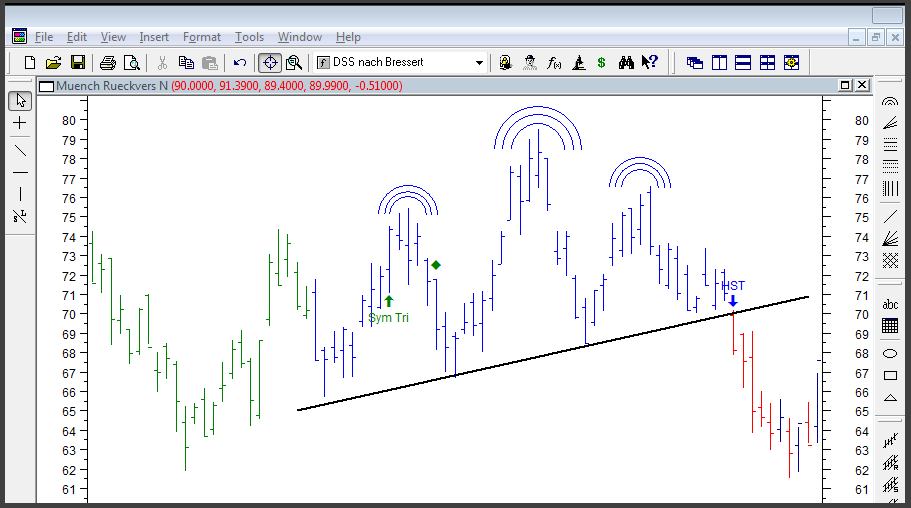Select the Fibonacci Arcs tool
The width and height of the screenshot is (911, 508).
[x=890, y=101]
